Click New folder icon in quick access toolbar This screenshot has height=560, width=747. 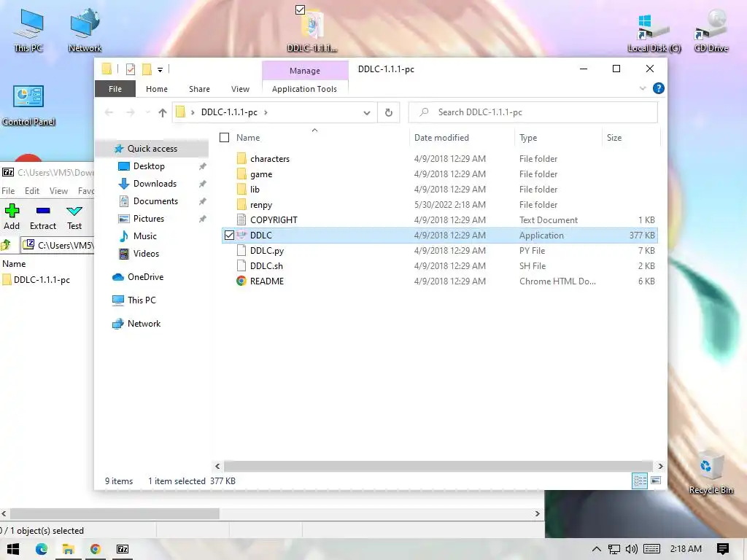pyautogui.click(x=147, y=69)
